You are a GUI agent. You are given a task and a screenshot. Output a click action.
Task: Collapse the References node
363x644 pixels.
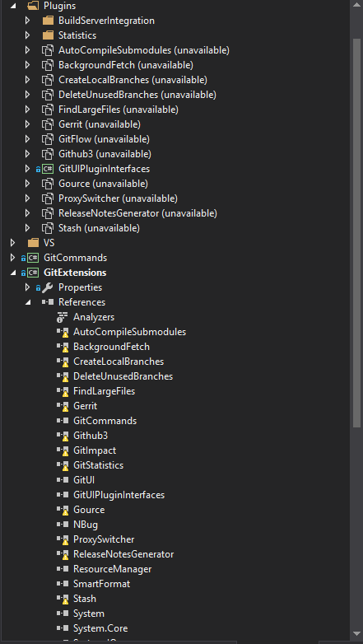tap(28, 302)
